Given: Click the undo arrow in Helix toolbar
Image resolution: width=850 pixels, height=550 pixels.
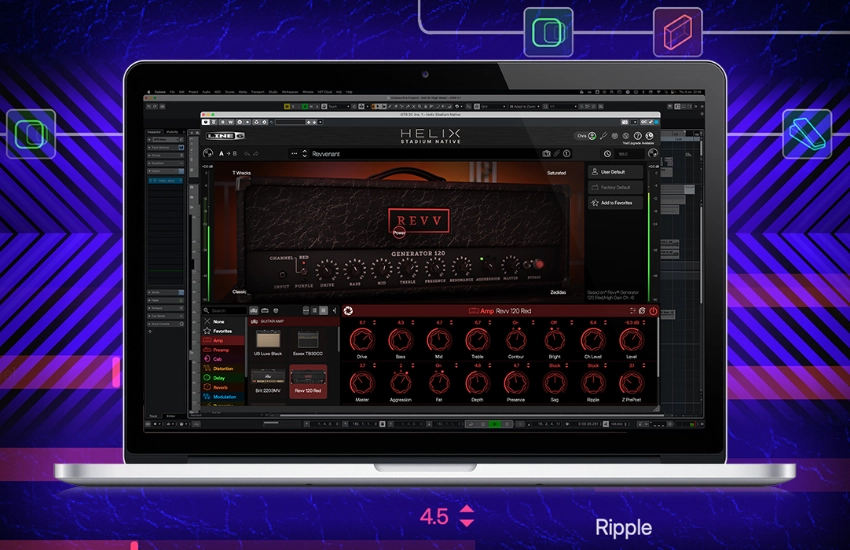Looking at the screenshot, I should 247,154.
